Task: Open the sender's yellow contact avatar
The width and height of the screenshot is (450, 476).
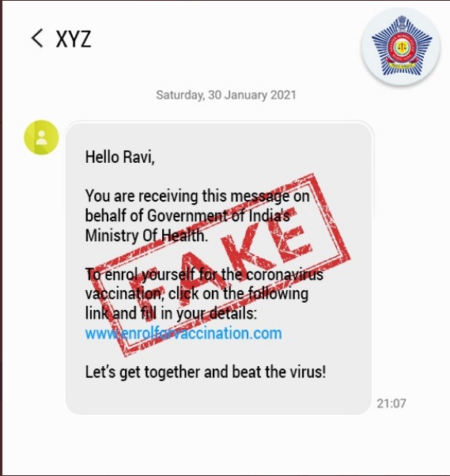Action: [x=41, y=138]
